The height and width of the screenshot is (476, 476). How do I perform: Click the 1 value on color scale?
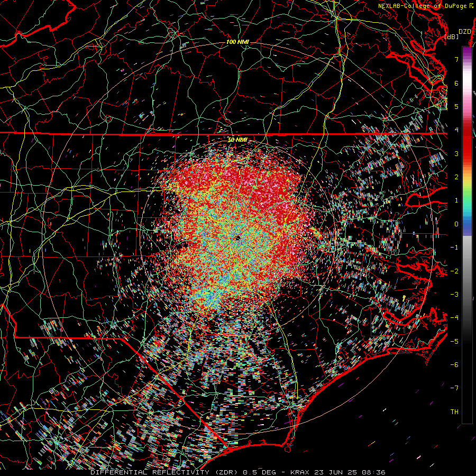pyautogui.click(x=456, y=200)
